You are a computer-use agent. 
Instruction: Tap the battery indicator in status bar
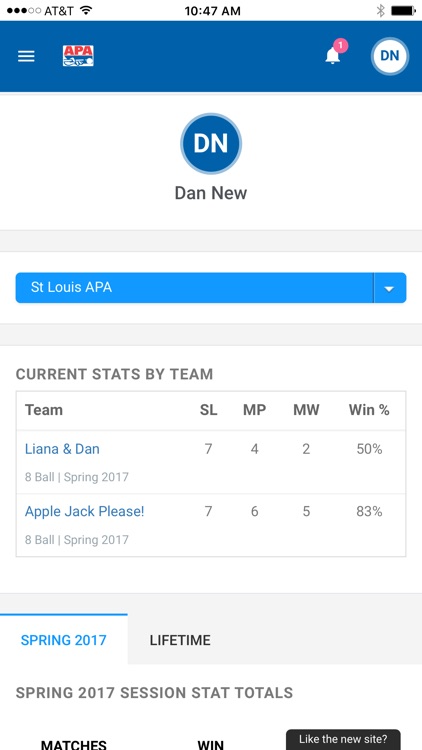[x=403, y=11]
